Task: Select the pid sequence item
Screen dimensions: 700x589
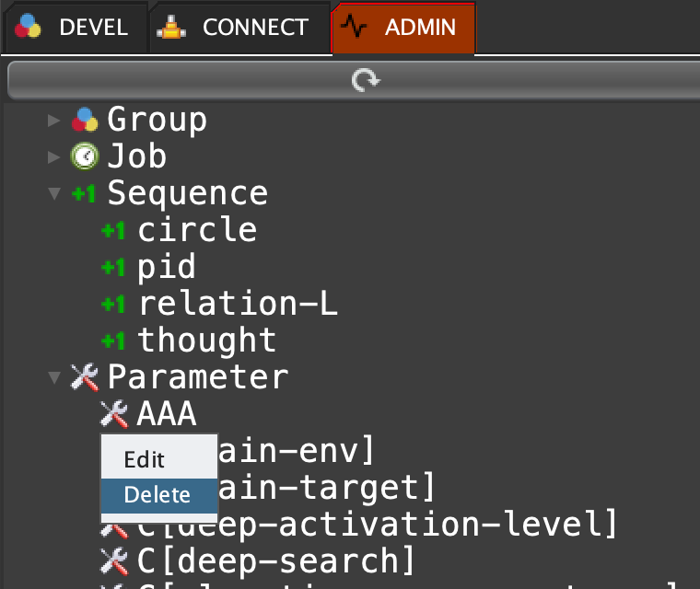Action: (167, 267)
